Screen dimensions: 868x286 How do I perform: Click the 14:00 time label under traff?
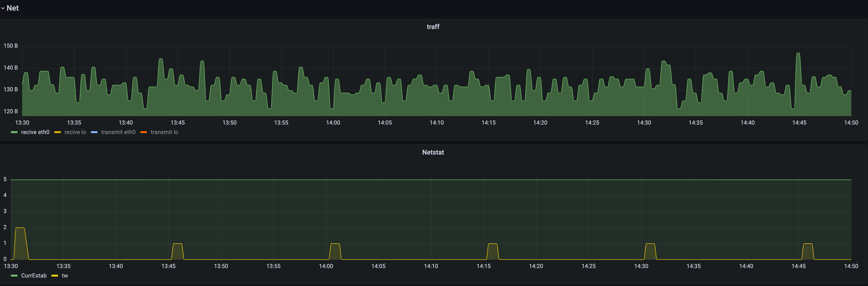click(333, 123)
